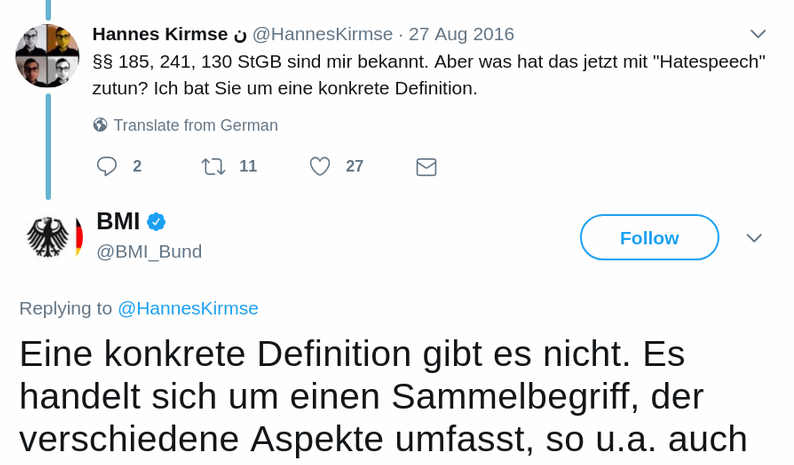Retweet Hannes Kirmse's tweet
This screenshot has width=794, height=465.
pyautogui.click(x=213, y=166)
